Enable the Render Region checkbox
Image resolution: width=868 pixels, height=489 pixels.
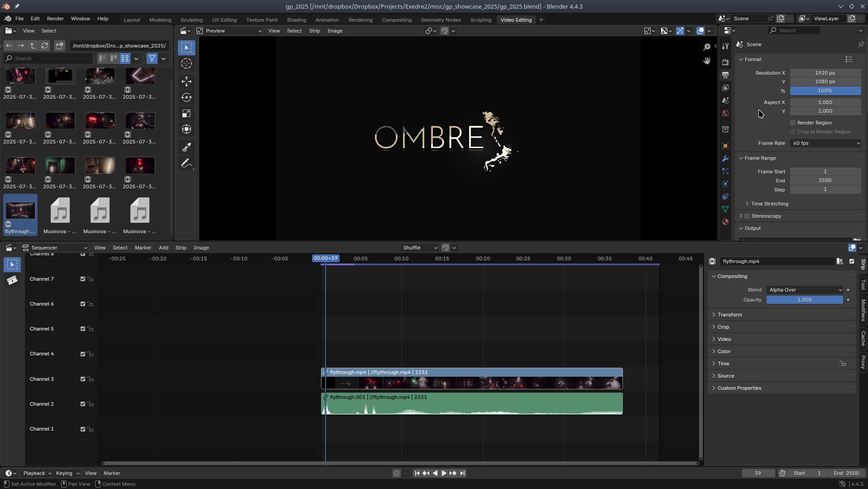793,123
